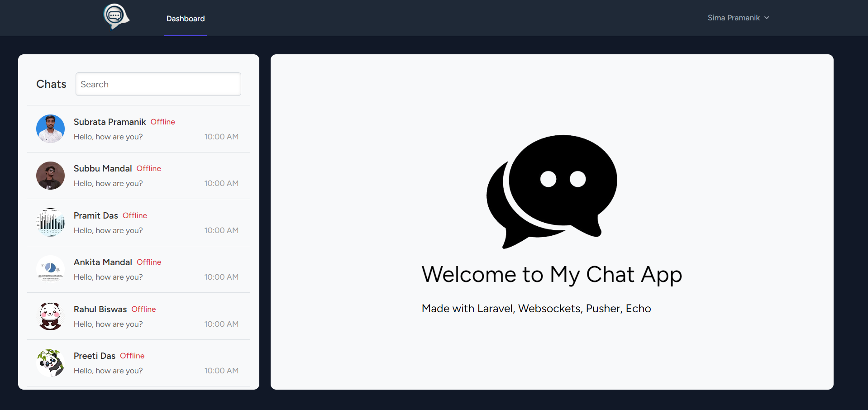Click inside the Search chats field
Viewport: 868px width, 410px height.
[158, 84]
